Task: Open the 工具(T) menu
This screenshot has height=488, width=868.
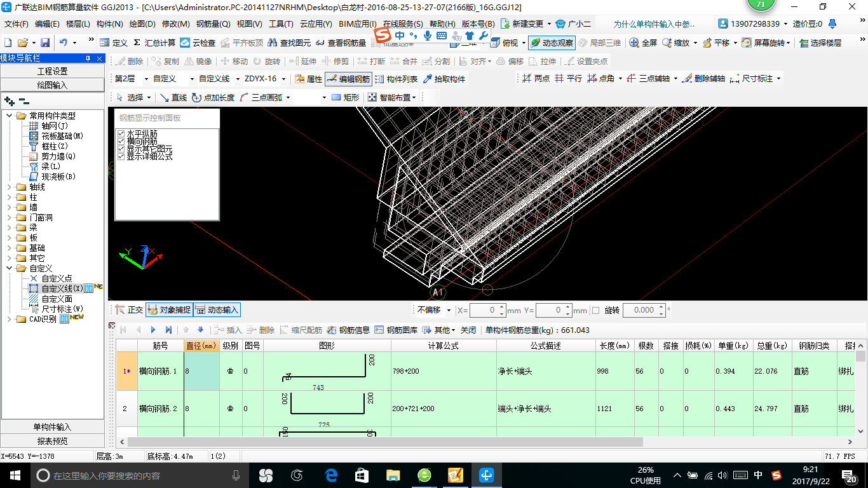Action: coord(281,24)
